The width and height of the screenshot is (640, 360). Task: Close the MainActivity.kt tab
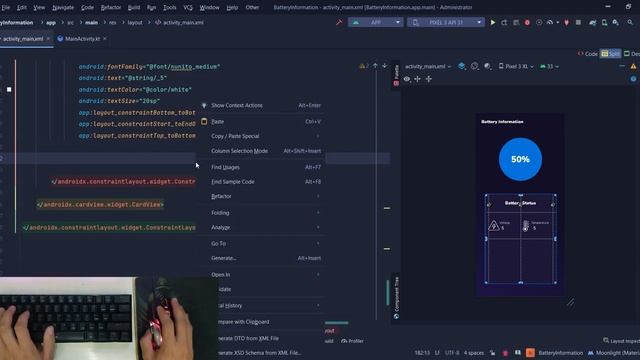tap(105, 39)
